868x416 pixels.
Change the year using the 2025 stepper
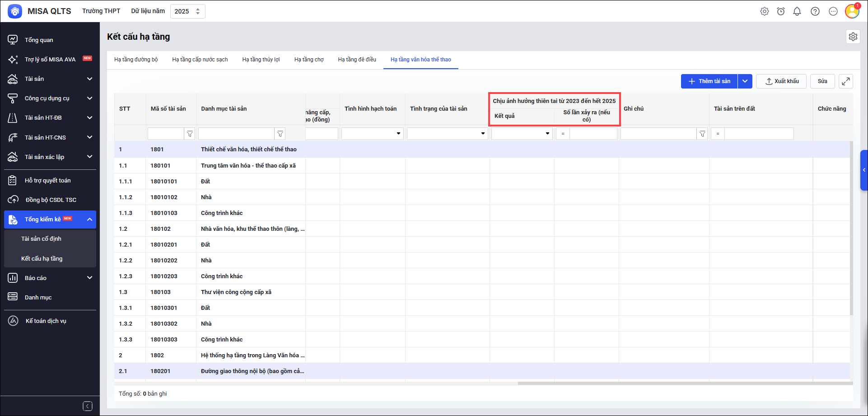(x=198, y=11)
